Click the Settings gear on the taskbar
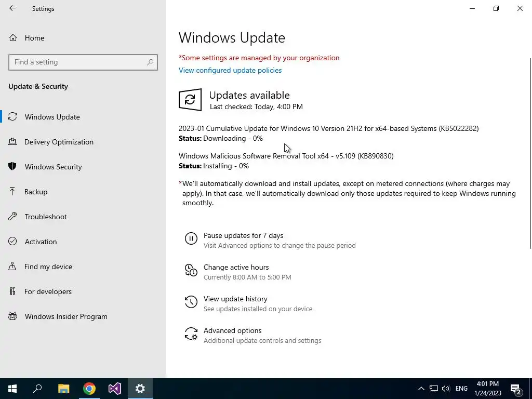The height and width of the screenshot is (399, 532). coord(140,389)
